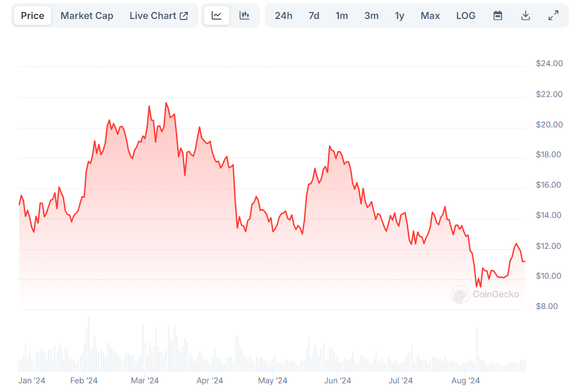Select the 7d time range
The width and height of the screenshot is (573, 392).
pos(314,16)
